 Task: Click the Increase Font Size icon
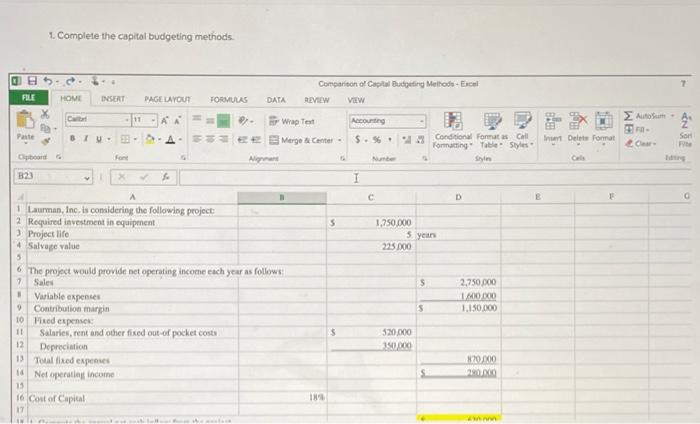coord(165,121)
